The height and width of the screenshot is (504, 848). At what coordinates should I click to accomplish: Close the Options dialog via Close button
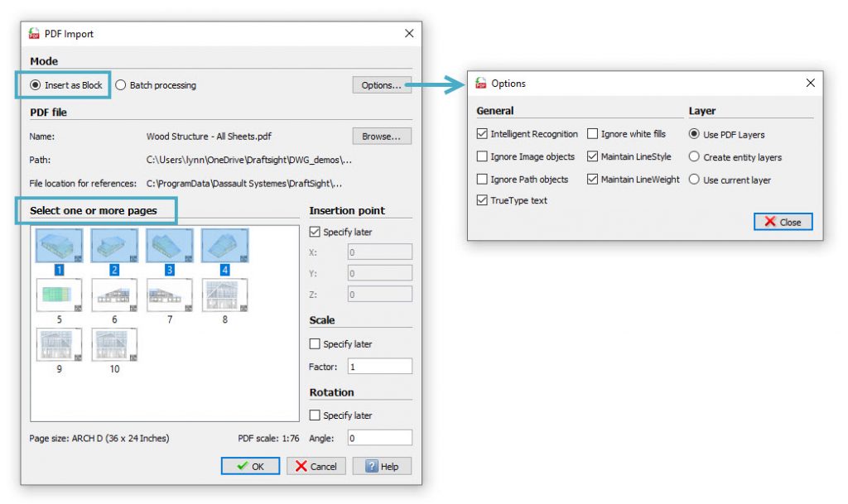pyautogui.click(x=782, y=221)
